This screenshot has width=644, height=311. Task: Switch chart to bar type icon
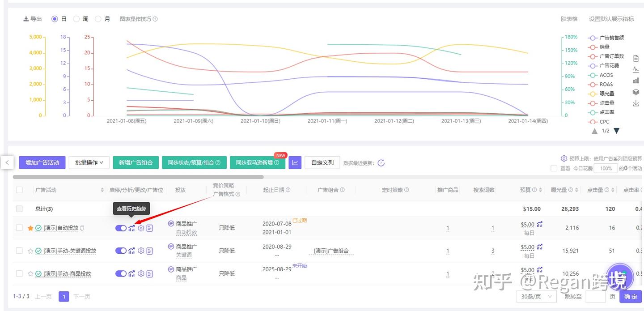(636, 81)
